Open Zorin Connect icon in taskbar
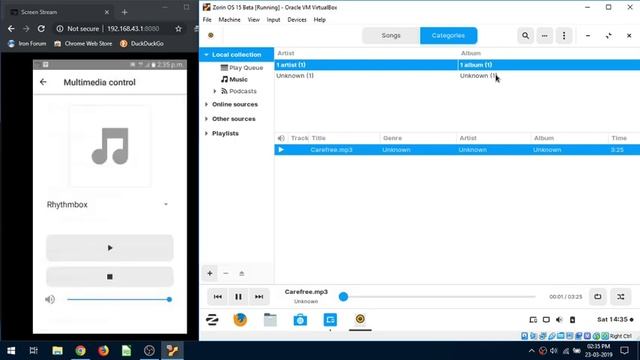The height and width of the screenshot is (360, 640). tap(330, 320)
